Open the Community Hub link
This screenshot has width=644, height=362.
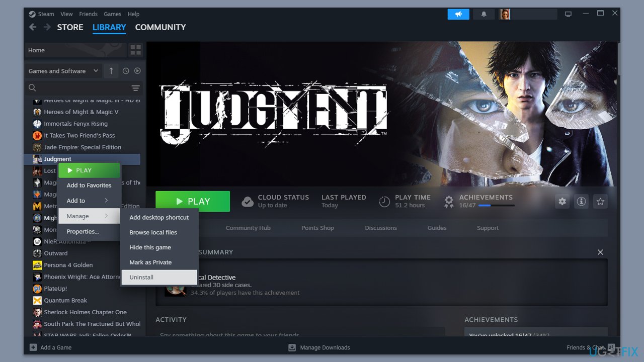(248, 228)
